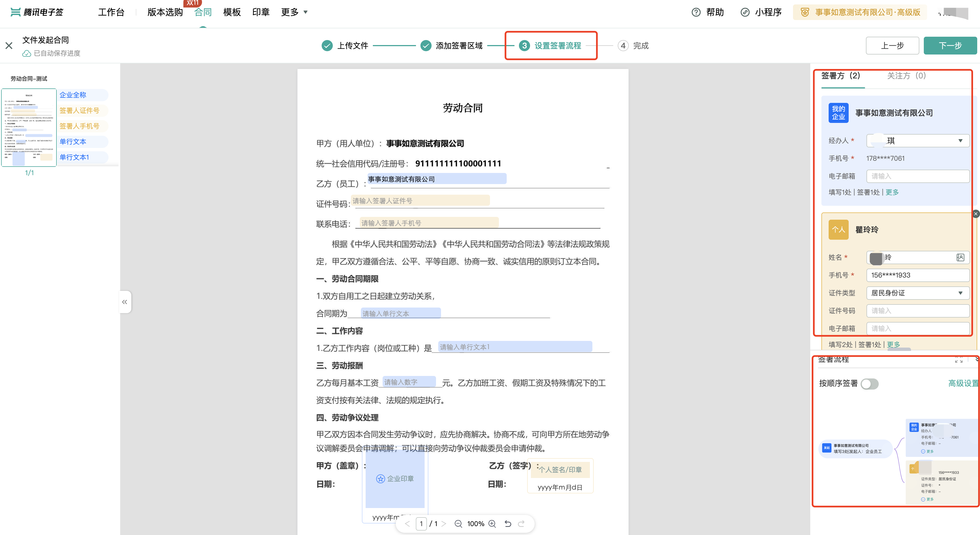
Task: Redo the last action
Action: point(521,524)
